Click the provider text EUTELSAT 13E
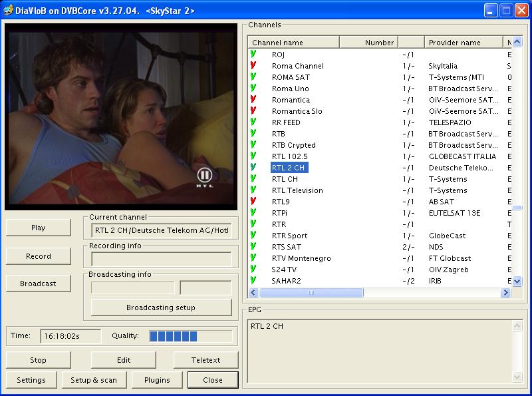Screen dimensions: 532x396 pos(454,213)
